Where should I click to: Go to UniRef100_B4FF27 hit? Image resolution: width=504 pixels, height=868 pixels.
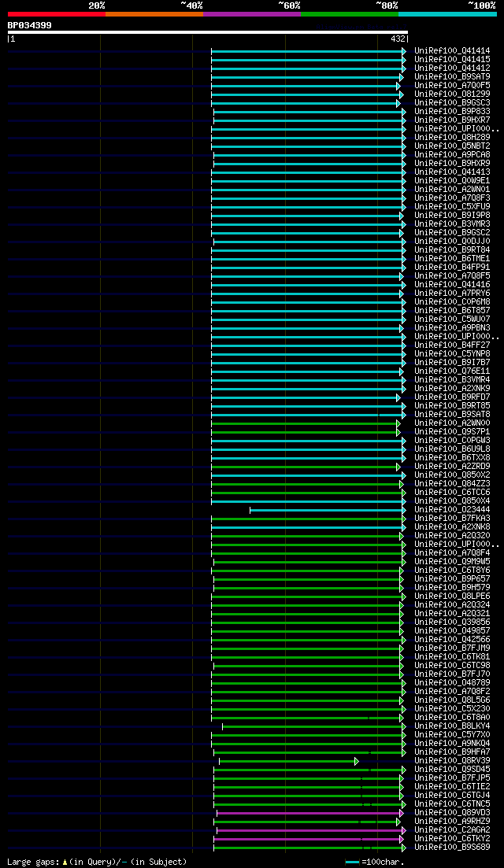pos(452,345)
